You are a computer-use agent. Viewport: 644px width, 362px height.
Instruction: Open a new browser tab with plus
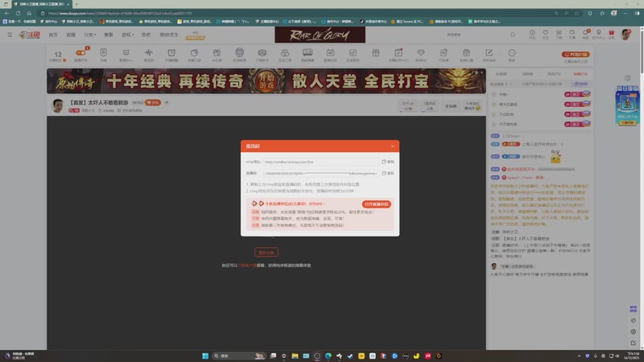coord(76,4)
